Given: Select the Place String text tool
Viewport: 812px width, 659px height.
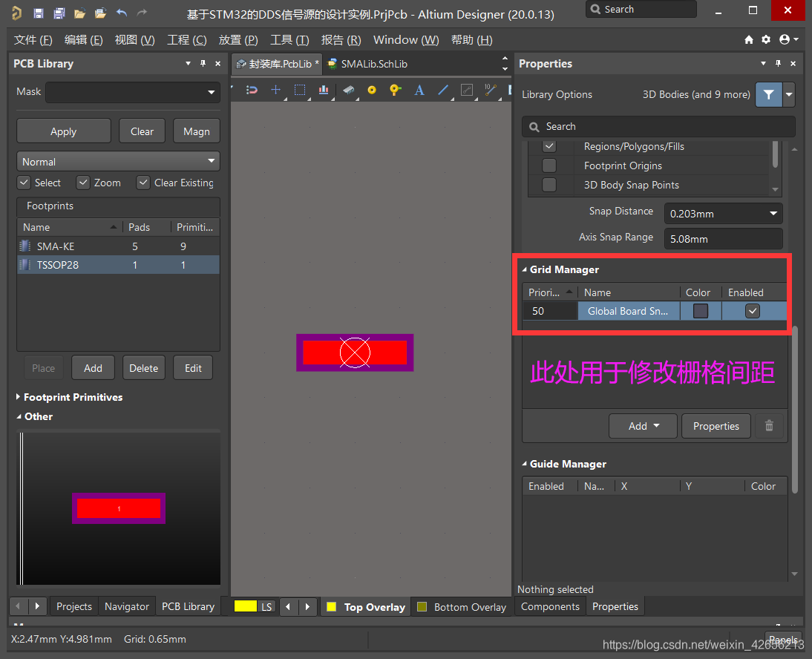Looking at the screenshot, I should (x=419, y=90).
